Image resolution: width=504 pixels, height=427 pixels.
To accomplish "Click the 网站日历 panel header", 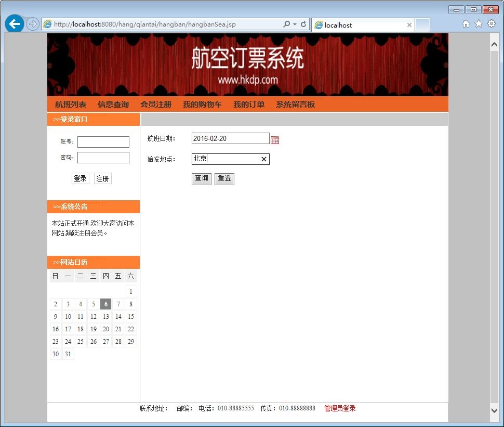I will tap(94, 263).
